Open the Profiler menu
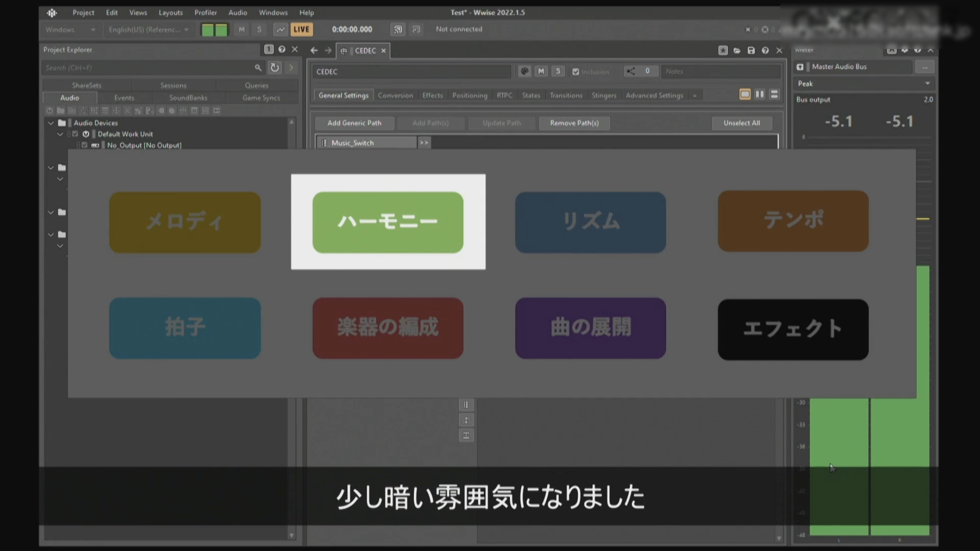Screen dimensions: 980x551 pos(206,13)
